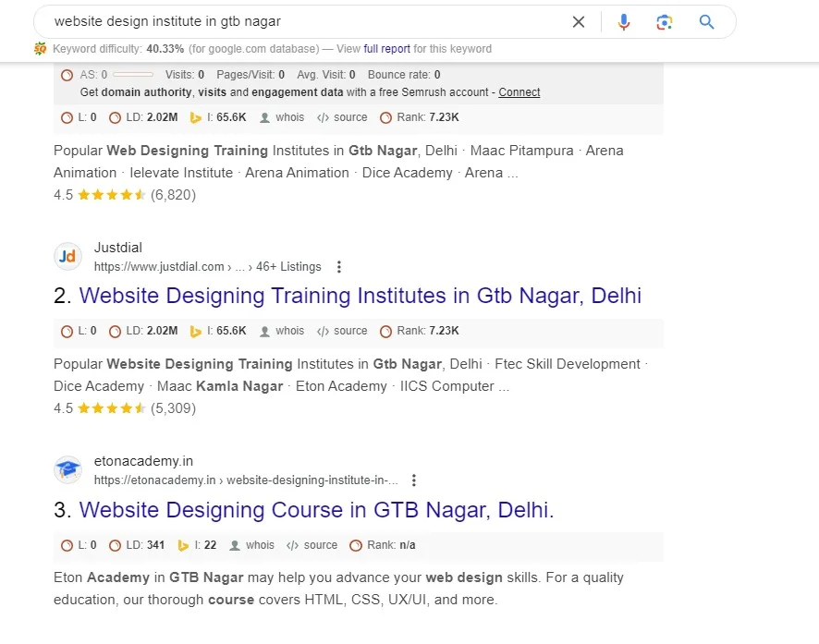The image size is (819, 644).
Task: Open the 'full report' keyword link
Action: 386,49
